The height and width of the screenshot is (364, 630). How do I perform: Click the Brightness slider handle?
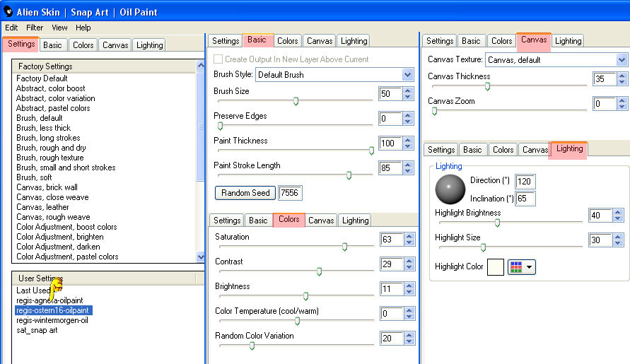pos(305,297)
